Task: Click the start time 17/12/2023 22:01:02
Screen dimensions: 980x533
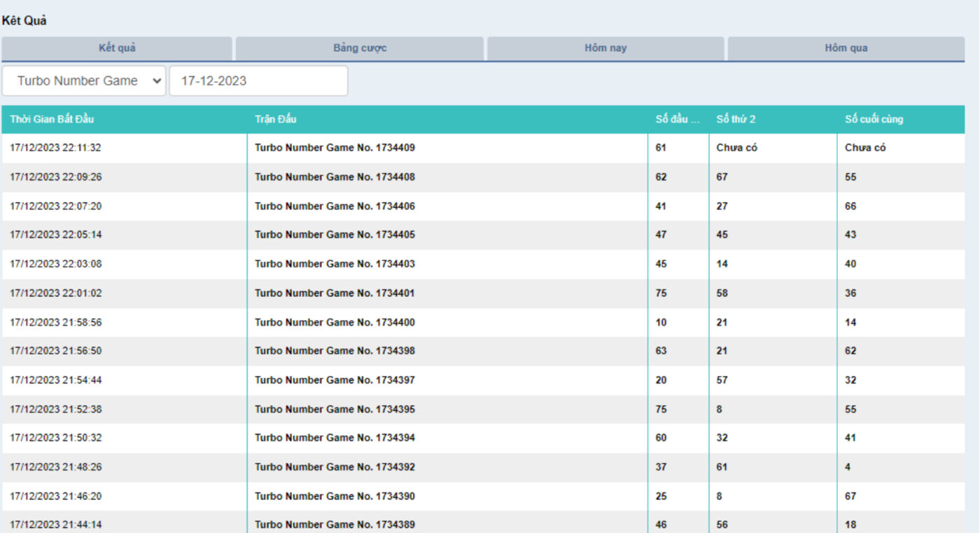Action: pyautogui.click(x=55, y=293)
